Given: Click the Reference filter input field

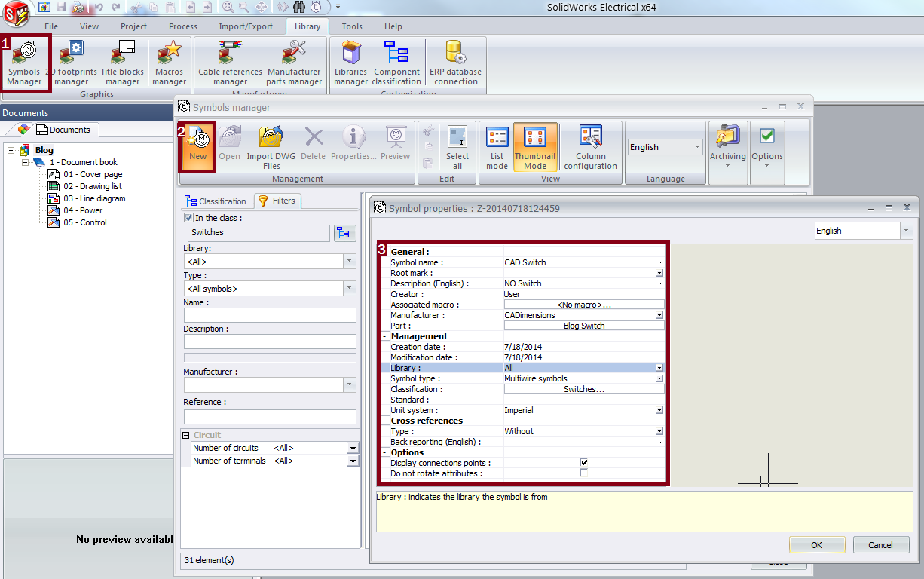Looking at the screenshot, I should pyautogui.click(x=270, y=416).
